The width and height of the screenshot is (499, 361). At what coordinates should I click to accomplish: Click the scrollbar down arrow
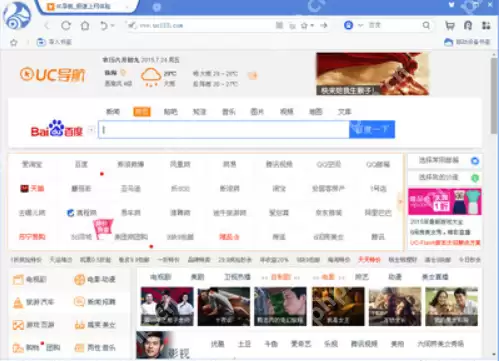point(494,355)
